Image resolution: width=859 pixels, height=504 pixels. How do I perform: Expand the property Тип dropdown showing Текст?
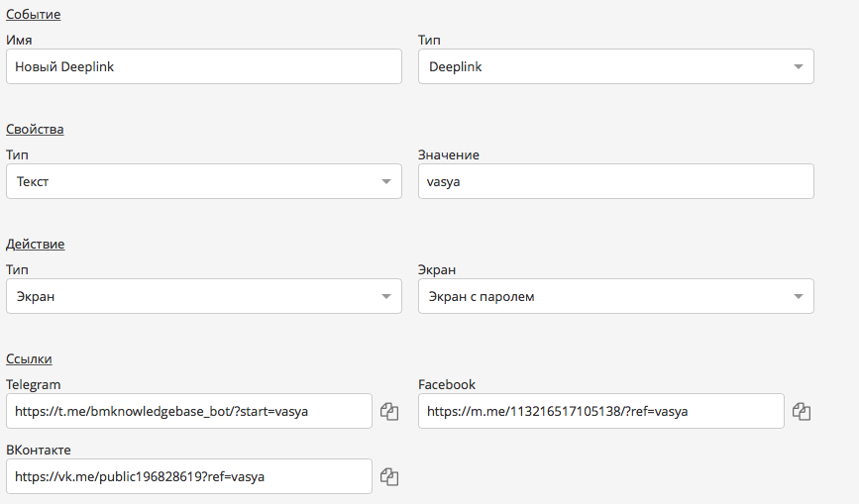click(203, 181)
